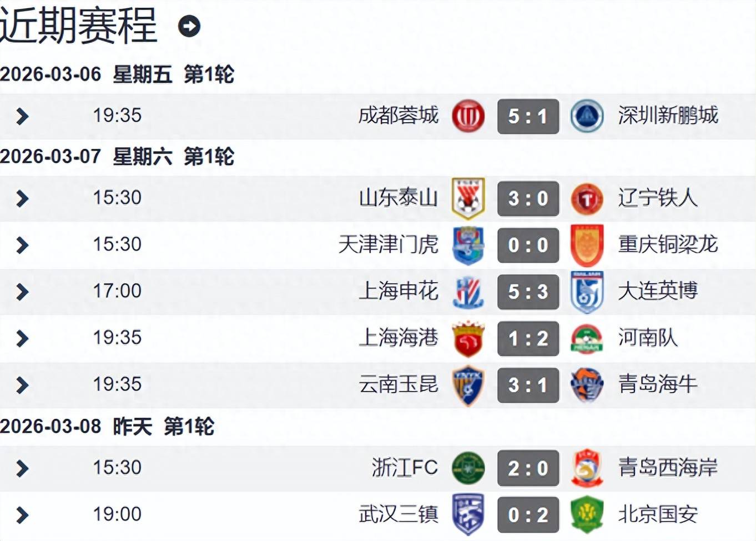Click the 浙江FC round green logo

click(468, 468)
